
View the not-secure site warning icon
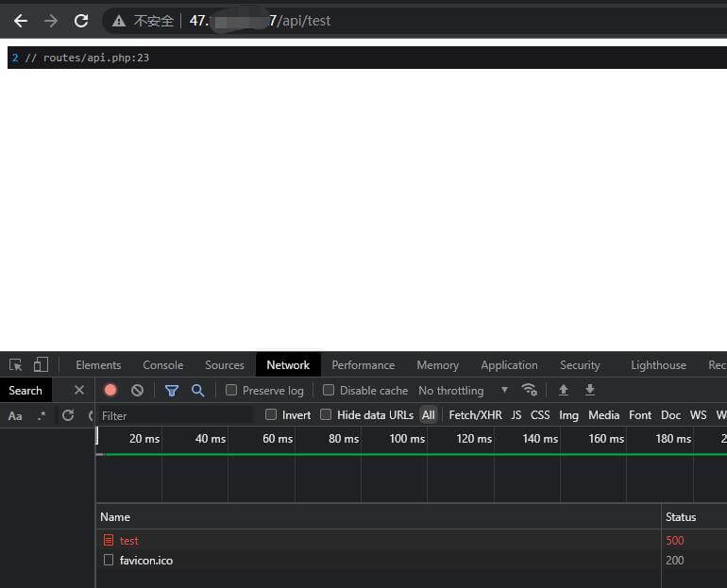[x=119, y=21]
